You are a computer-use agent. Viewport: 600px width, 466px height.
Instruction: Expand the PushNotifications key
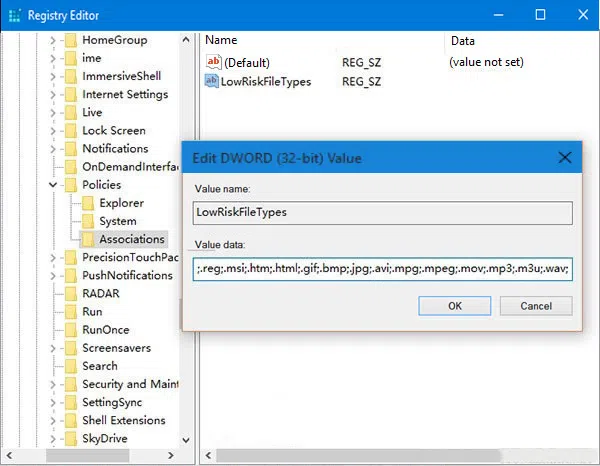(x=53, y=276)
